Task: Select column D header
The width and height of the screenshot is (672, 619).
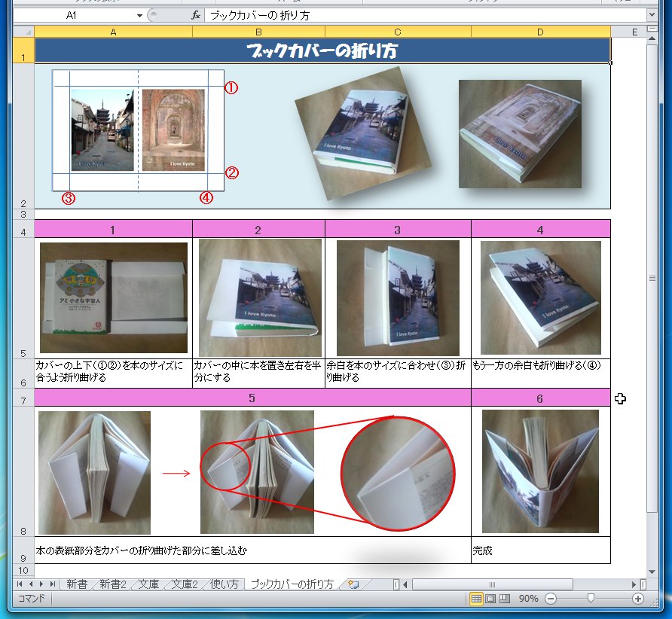Action: (540, 32)
